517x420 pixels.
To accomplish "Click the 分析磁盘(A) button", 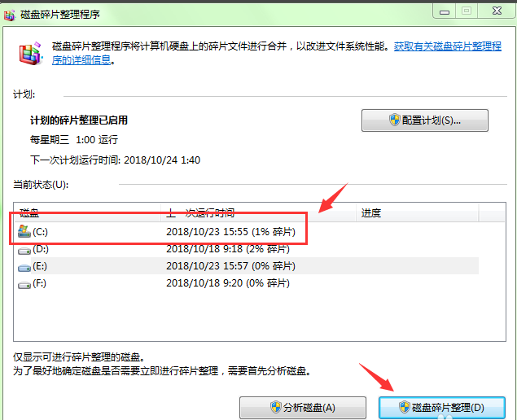I will click(303, 408).
